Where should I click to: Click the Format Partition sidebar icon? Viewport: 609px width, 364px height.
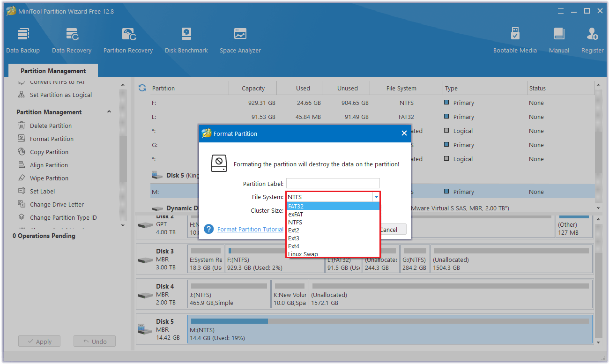coord(22,139)
